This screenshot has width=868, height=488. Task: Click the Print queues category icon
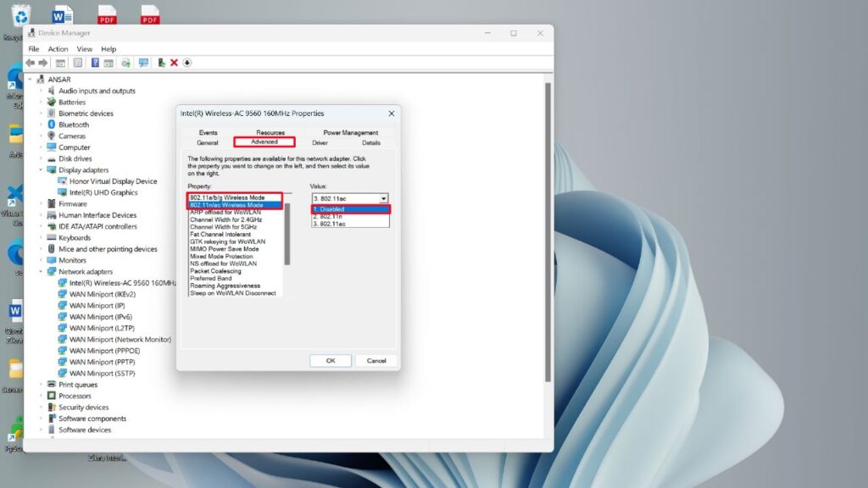pos(52,385)
